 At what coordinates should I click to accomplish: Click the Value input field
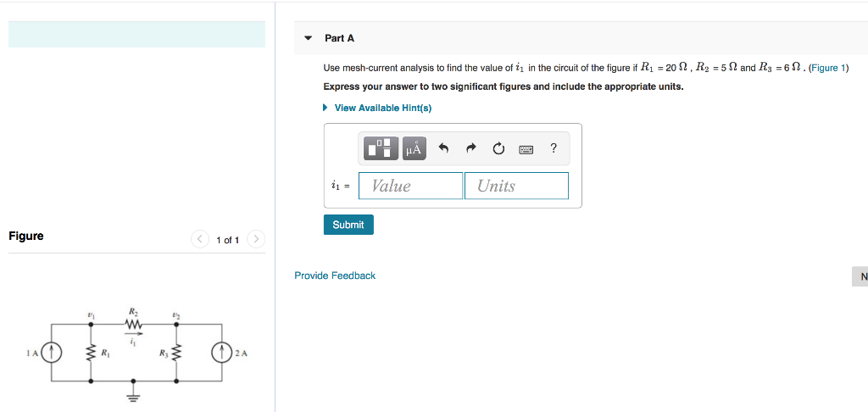click(411, 186)
